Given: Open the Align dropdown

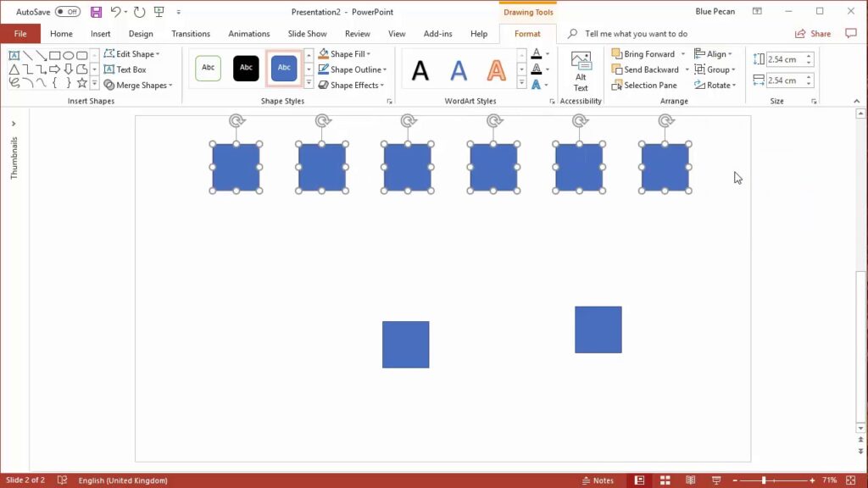Looking at the screenshot, I should point(715,53).
